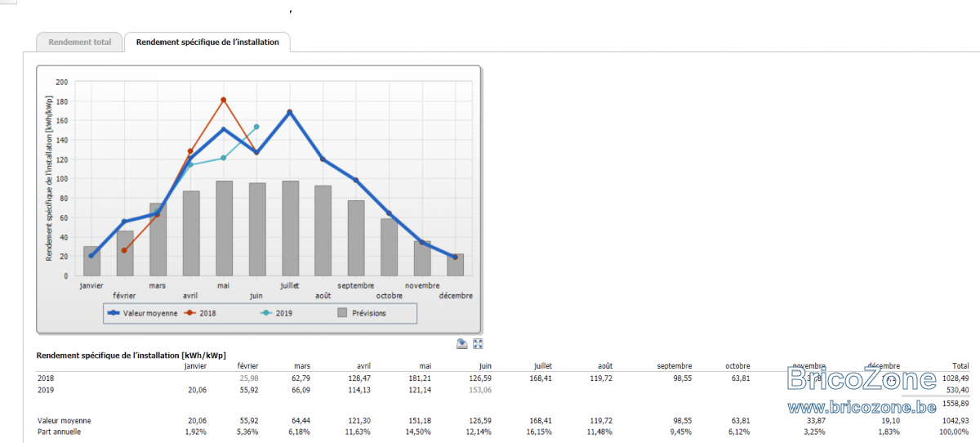
Task: Click 1,92% in Part annuelle row
Action: tap(195, 431)
